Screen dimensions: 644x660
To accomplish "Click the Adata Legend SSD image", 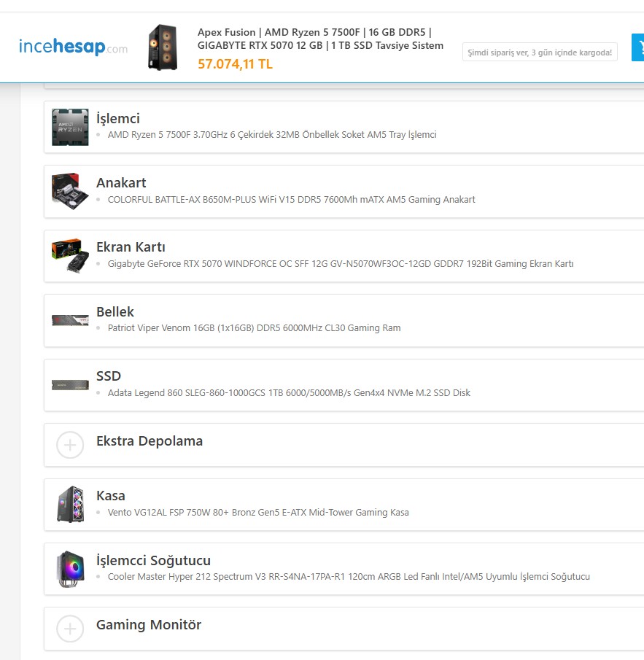I will [70, 384].
